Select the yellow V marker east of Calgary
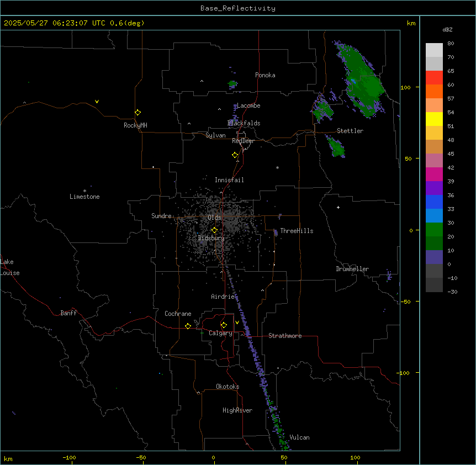Screen dimensions: 476x465 237,323
